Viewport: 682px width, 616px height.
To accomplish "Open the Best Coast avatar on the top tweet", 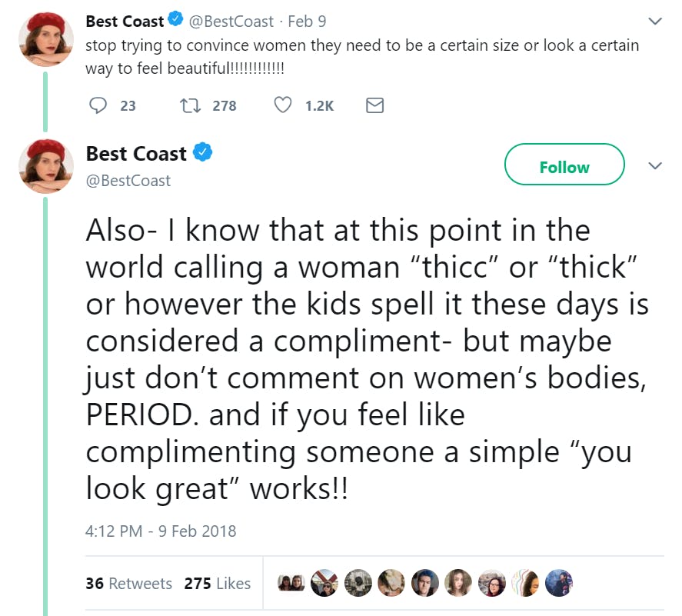I will 45,38.
